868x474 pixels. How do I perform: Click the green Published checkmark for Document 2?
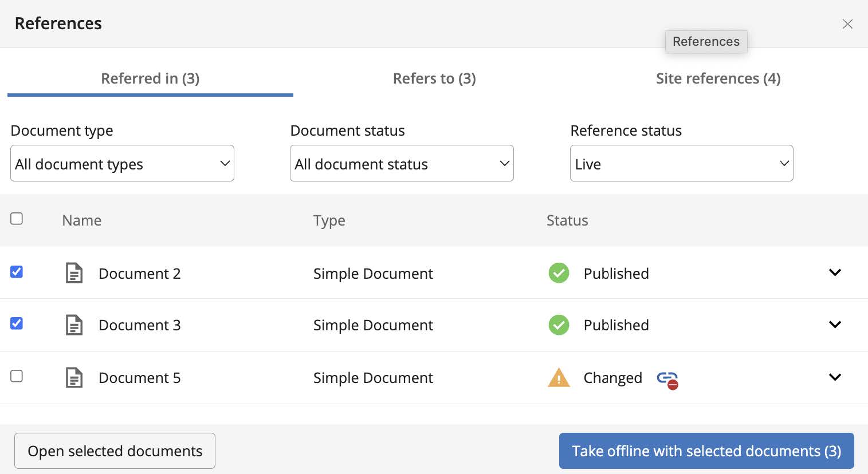tap(559, 273)
